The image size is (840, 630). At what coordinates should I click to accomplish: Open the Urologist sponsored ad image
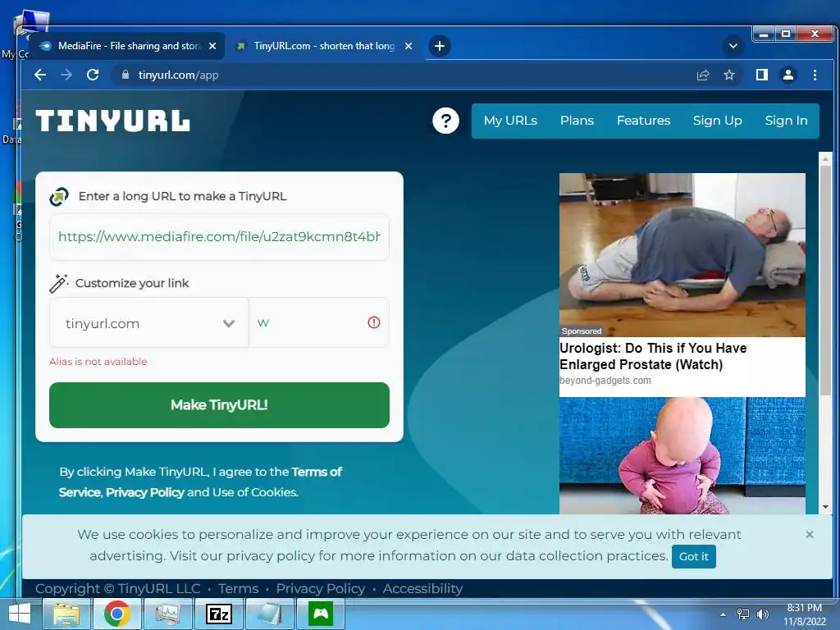click(x=682, y=255)
